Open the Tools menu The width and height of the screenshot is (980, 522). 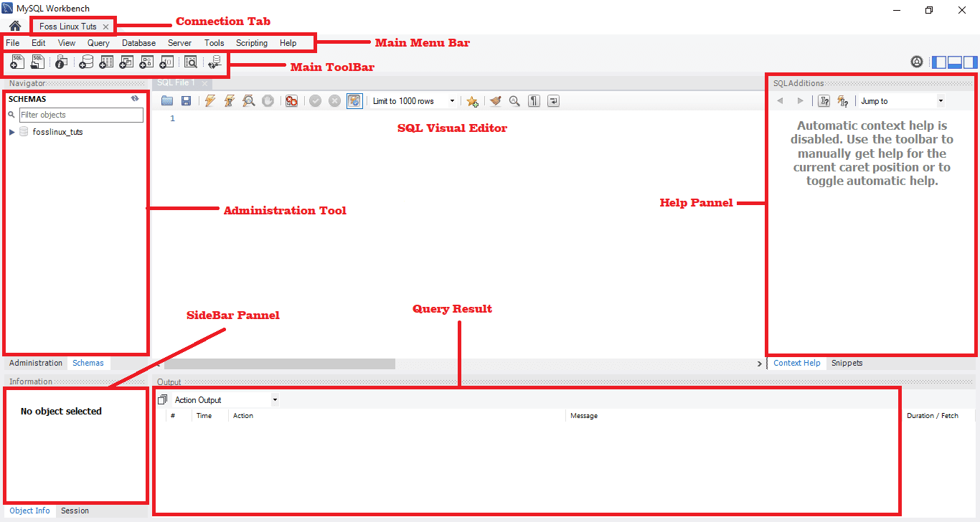click(215, 43)
